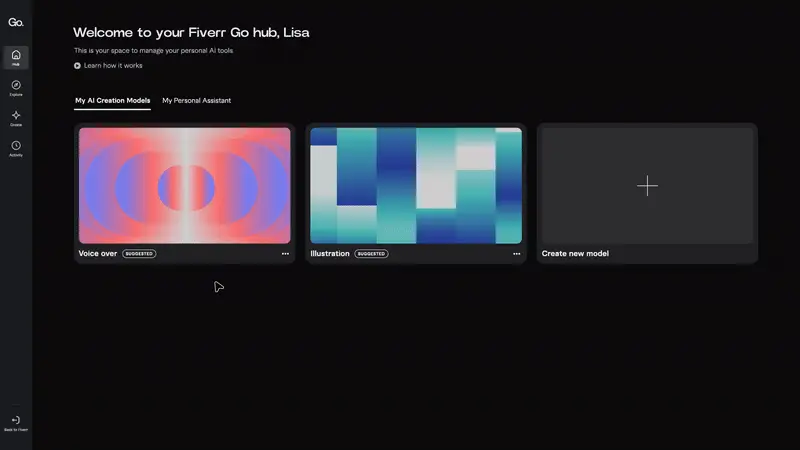Click the Illustration model title
This screenshot has width=800, height=450.
pos(330,254)
